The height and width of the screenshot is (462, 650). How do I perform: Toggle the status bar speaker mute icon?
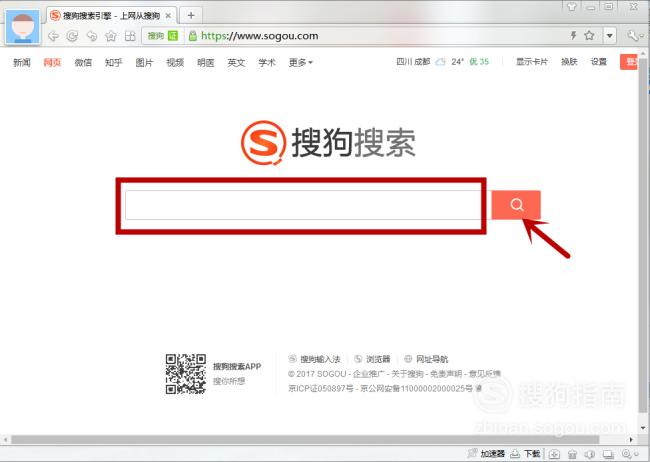[x=590, y=454]
